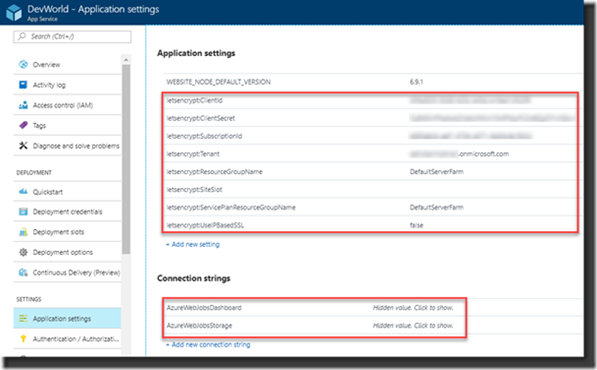Open Activity log in sidebar
Image resolution: width=597 pixels, height=370 pixels.
(67, 85)
